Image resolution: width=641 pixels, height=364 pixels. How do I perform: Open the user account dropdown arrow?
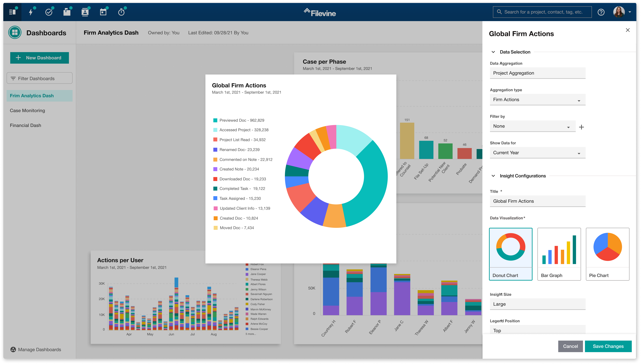tap(630, 12)
